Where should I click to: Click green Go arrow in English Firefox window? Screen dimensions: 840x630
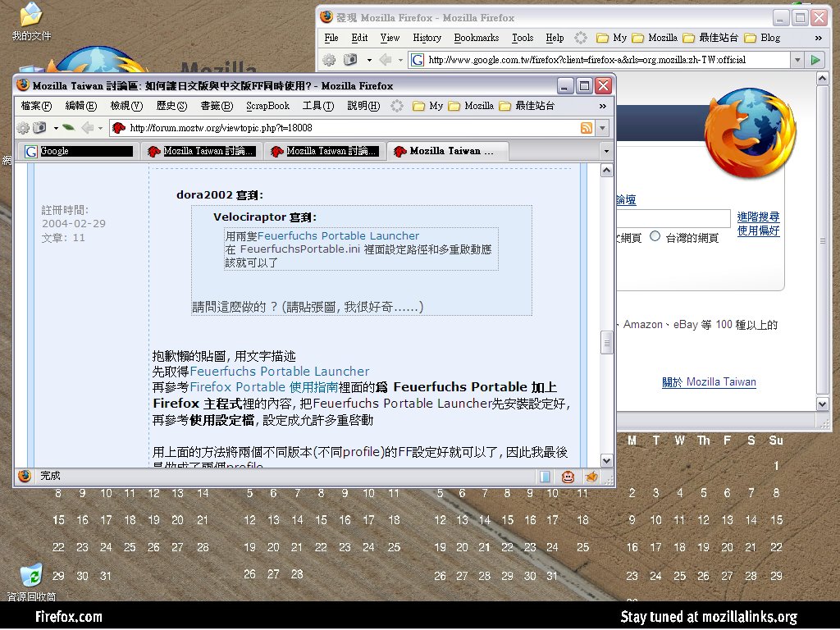(815, 60)
